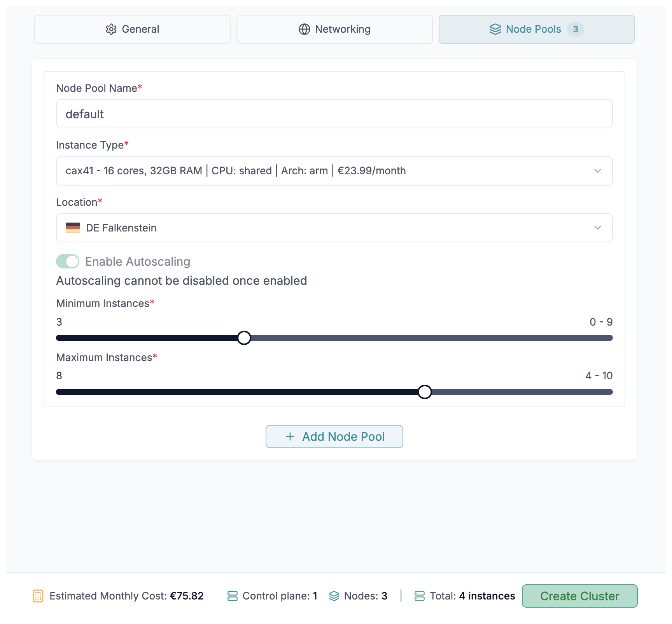Click the layers icon next to Nodes count
This screenshot has width=672, height=624.
click(x=334, y=596)
